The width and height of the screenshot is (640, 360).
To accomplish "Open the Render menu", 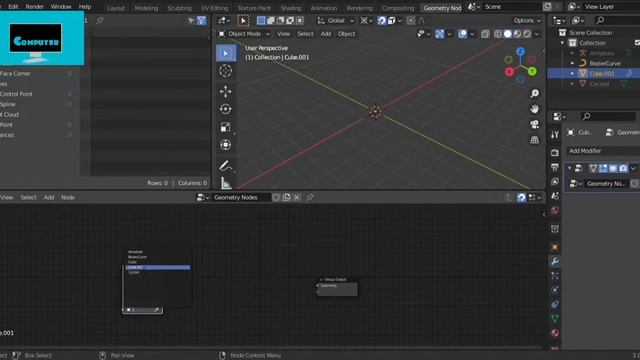I will (x=34, y=7).
